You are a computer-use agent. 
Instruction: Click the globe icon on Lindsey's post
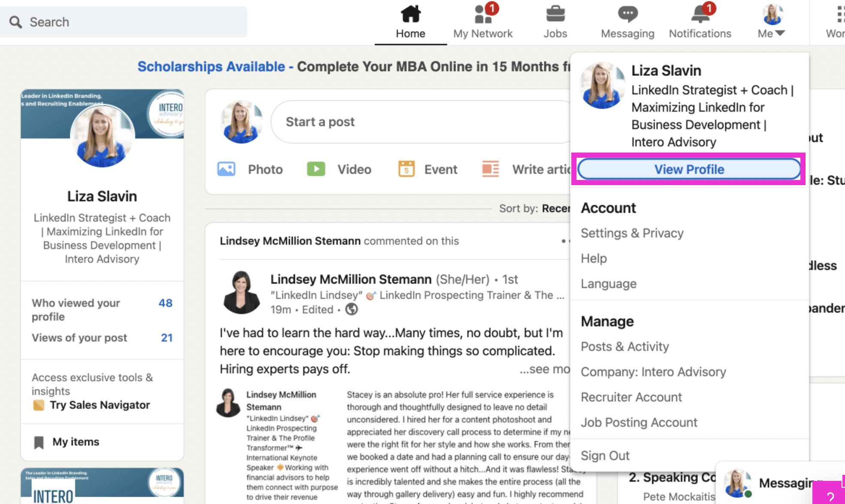(351, 309)
